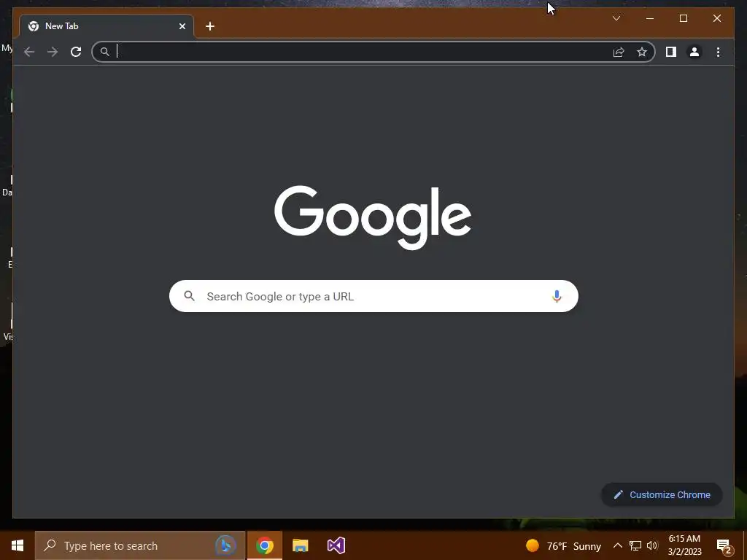747x560 pixels.
Task: Click the taskbar Type here to search box
Action: 140,545
